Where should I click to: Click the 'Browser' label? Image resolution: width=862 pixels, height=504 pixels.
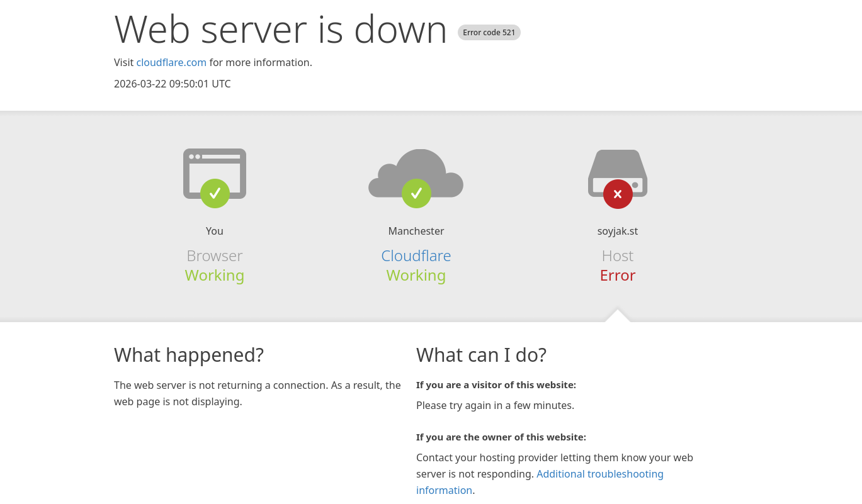215,256
